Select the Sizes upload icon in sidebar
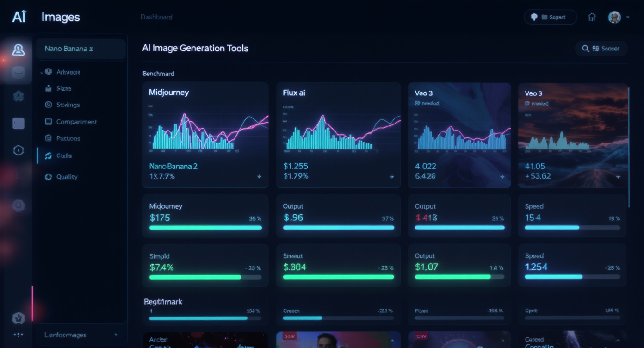 [48, 88]
